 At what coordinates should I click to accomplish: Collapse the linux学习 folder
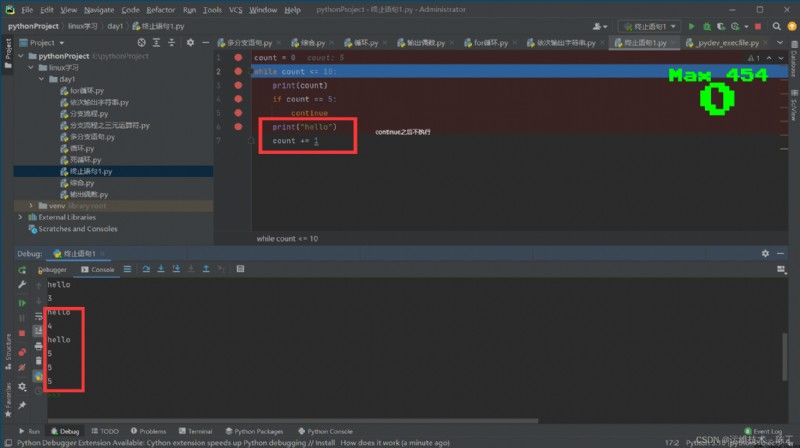click(31, 67)
